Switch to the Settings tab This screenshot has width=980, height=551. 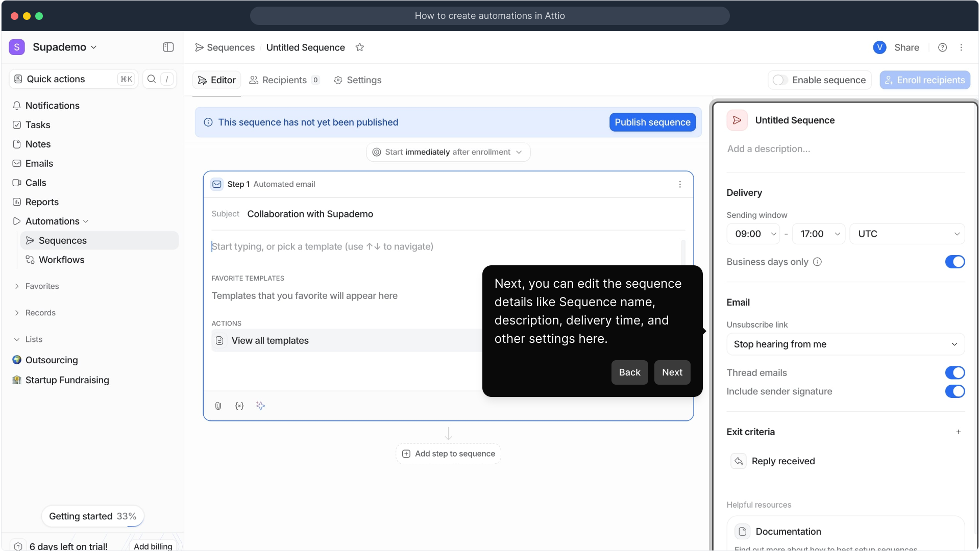coord(358,80)
